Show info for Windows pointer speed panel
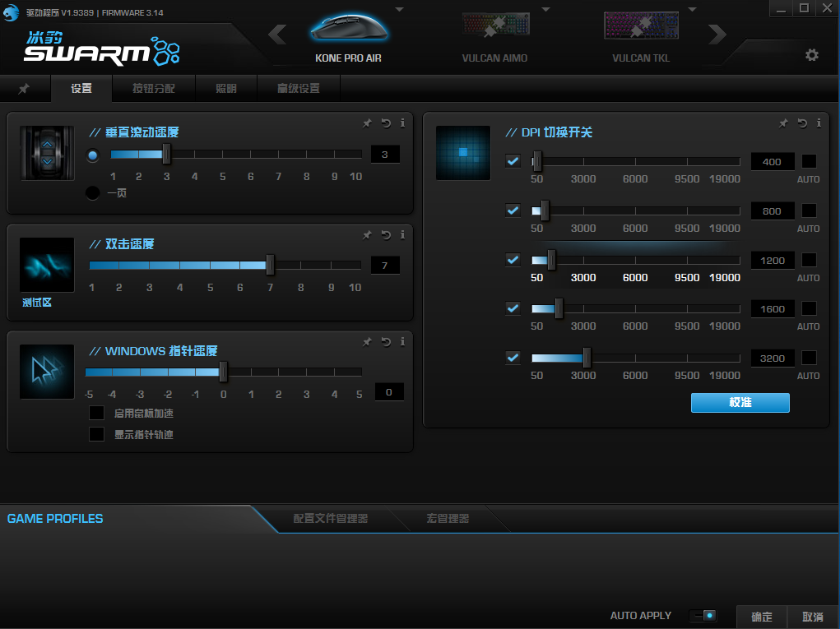Screen dimensions: 840x629 [x=402, y=341]
